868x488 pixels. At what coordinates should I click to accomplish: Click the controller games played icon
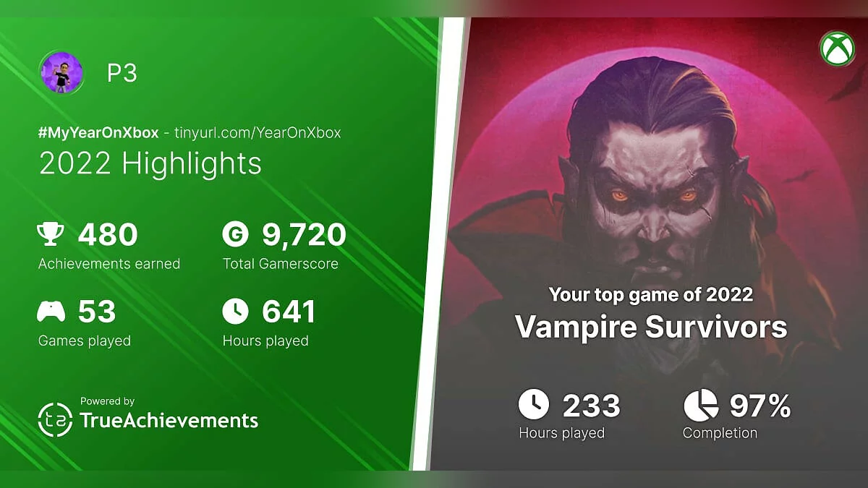pos(51,312)
